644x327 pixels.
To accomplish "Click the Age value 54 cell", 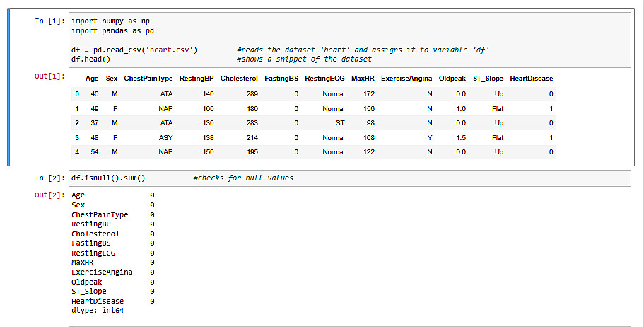I will 95,152.
